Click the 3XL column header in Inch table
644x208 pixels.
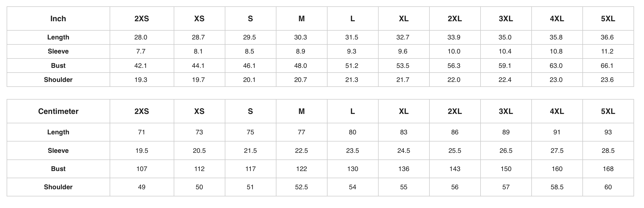(x=506, y=19)
